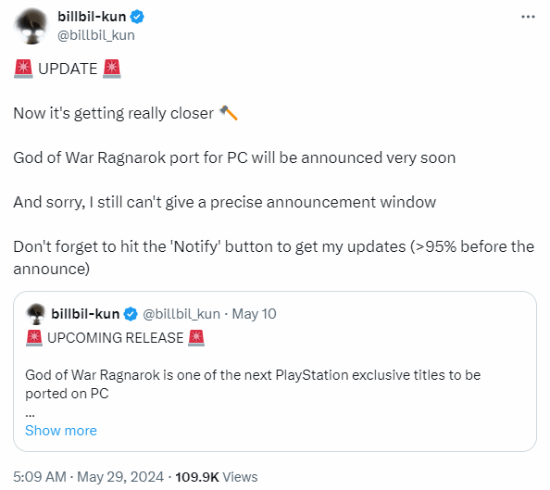This screenshot has width=550, height=490.
Task: Click the siren emoji after UPDATE
Action: pyautogui.click(x=112, y=69)
